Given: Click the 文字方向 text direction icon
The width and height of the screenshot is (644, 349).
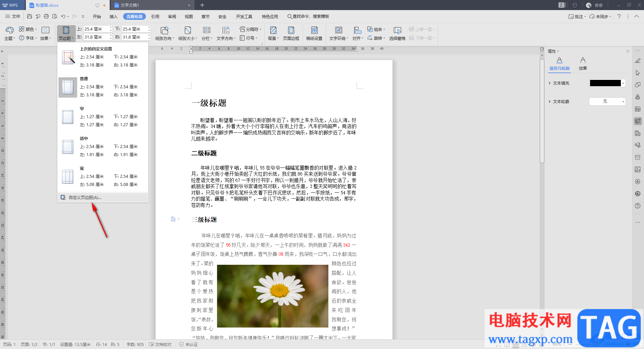Looking at the screenshot, I should point(226,30).
